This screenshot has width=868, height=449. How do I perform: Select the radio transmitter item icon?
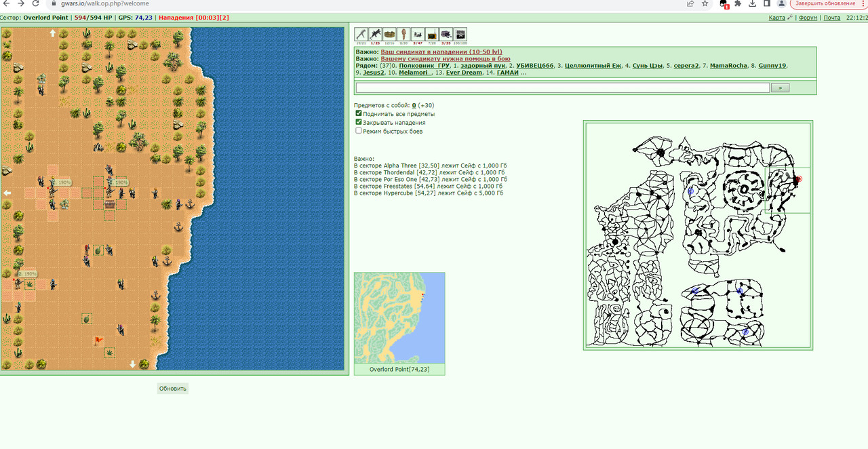pyautogui.click(x=432, y=34)
